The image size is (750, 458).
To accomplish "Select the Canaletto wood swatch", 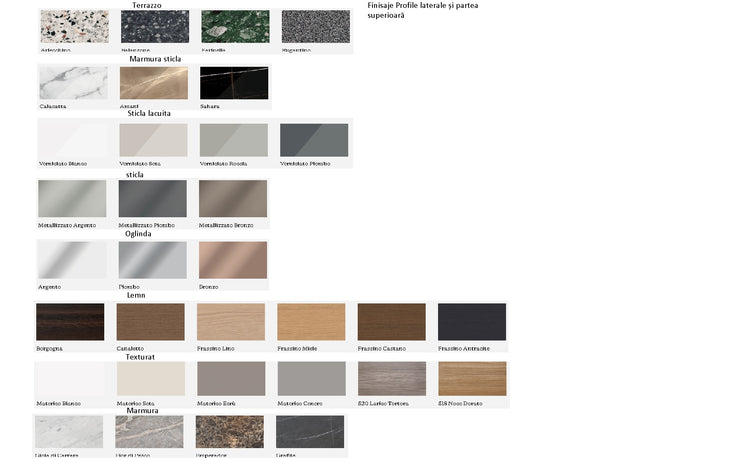I will [151, 322].
